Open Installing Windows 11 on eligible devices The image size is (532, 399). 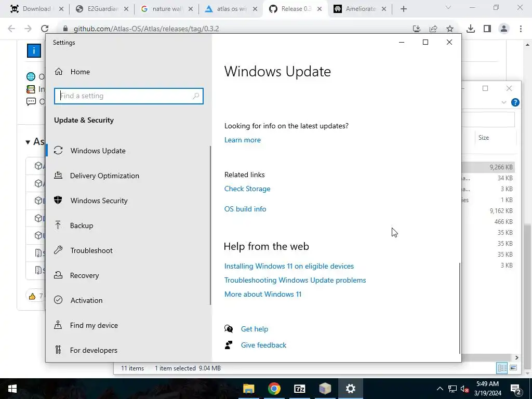(289, 266)
